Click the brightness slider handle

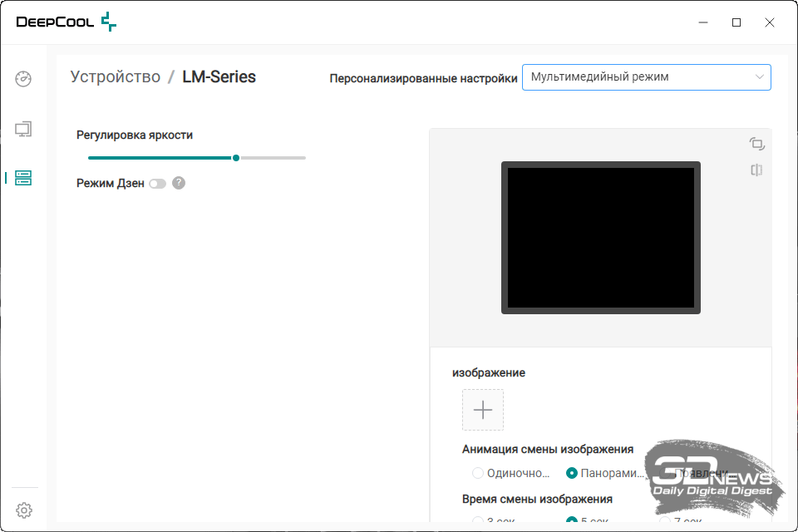tap(237, 157)
